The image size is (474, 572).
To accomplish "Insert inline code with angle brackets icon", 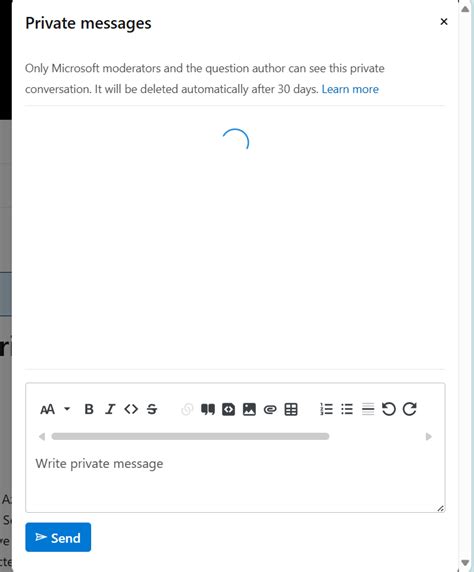I will click(x=131, y=409).
